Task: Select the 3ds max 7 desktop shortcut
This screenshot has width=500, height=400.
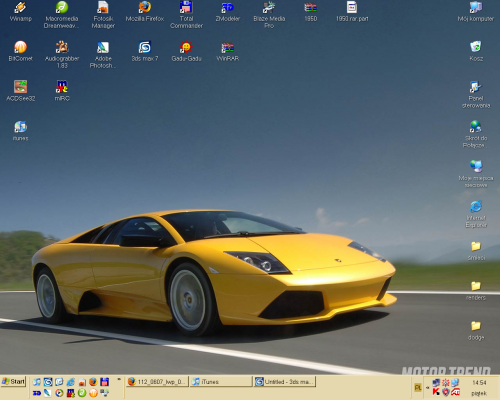Action: [x=145, y=51]
